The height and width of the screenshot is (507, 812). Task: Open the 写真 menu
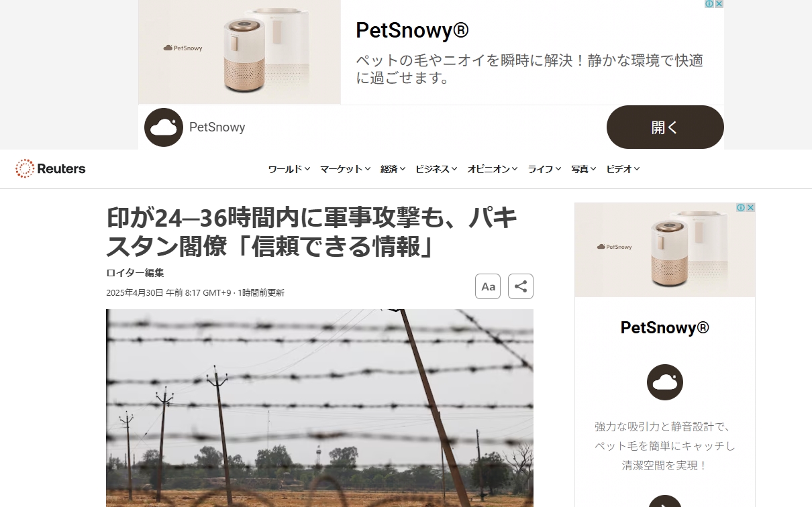pos(583,169)
